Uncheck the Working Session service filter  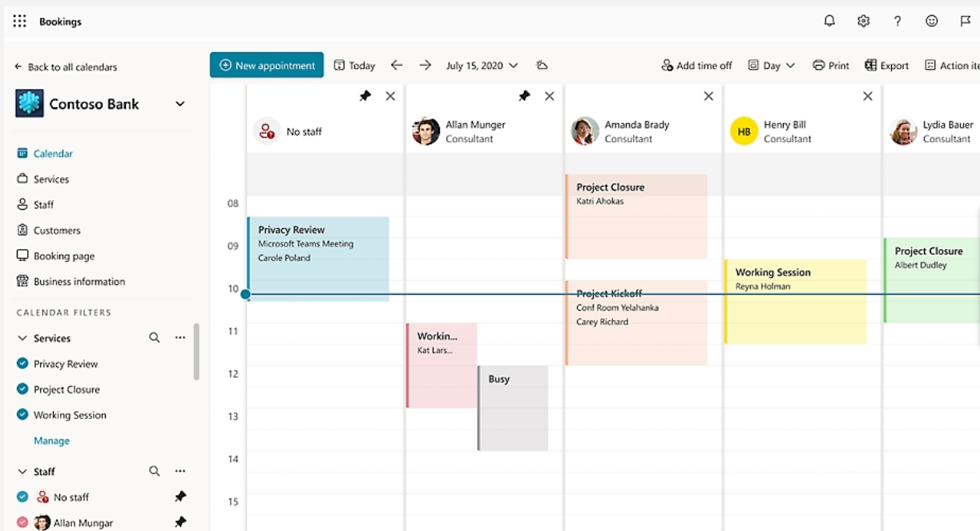click(x=22, y=415)
